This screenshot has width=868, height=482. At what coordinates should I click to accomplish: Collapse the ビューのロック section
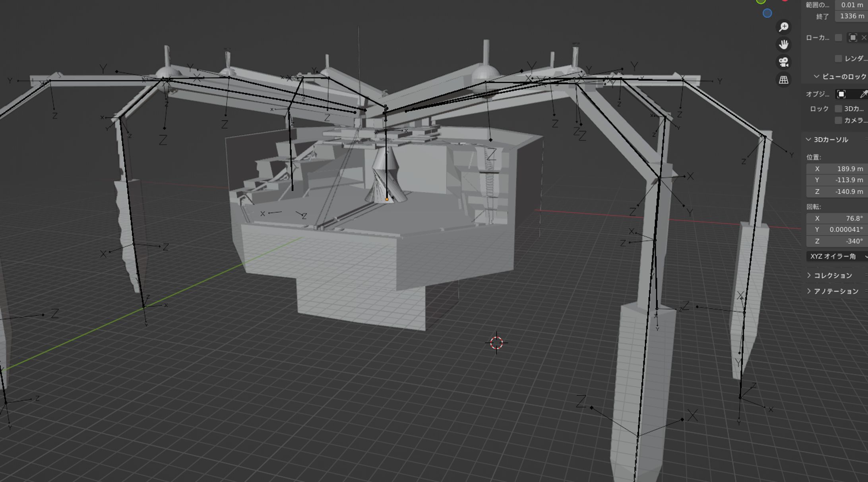tap(816, 76)
